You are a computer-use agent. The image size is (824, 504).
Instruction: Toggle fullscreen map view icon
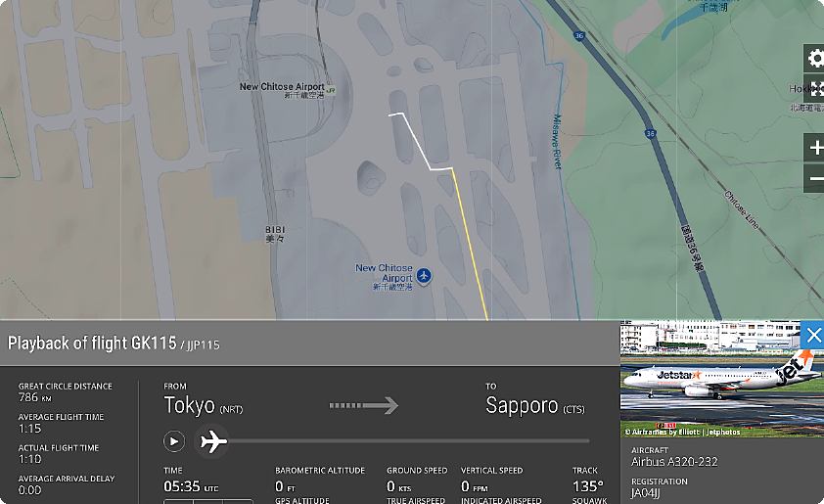pos(814,89)
